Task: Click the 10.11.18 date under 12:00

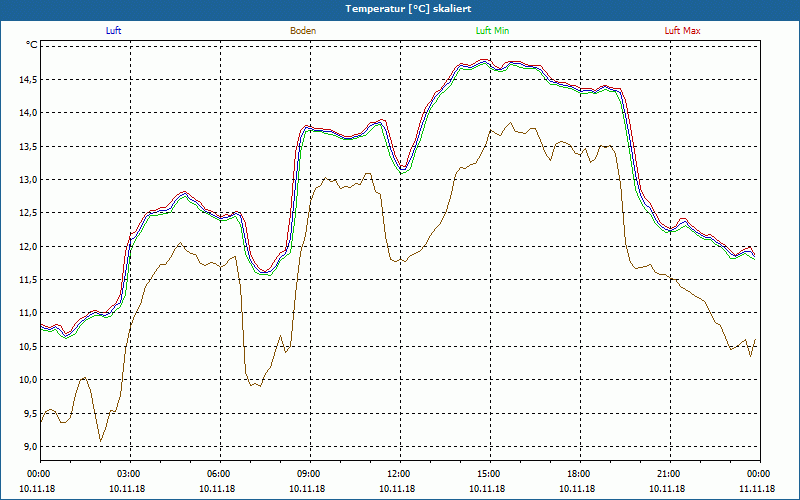Action: [x=397, y=489]
